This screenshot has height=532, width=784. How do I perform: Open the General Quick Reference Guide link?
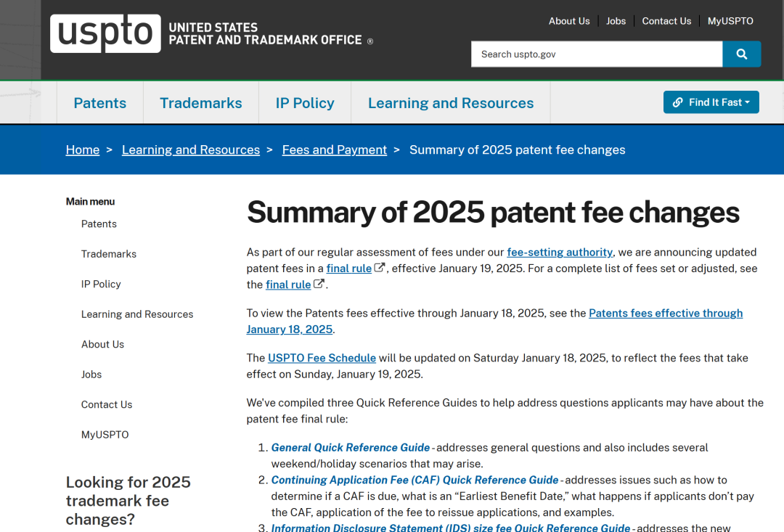tap(351, 448)
